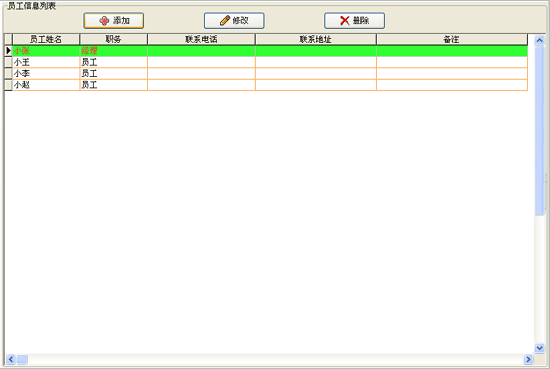The width and height of the screenshot is (550, 369).
Task: Click the vertical scrollbar down arrow
Action: (539, 348)
